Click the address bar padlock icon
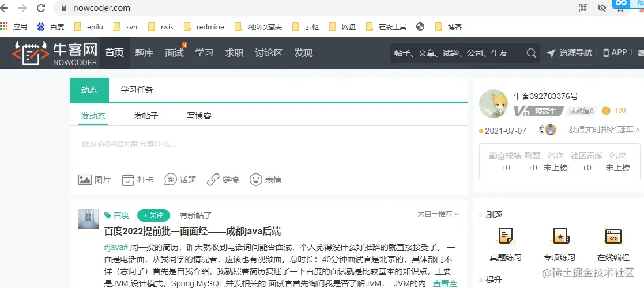644x288 pixels. (x=63, y=8)
